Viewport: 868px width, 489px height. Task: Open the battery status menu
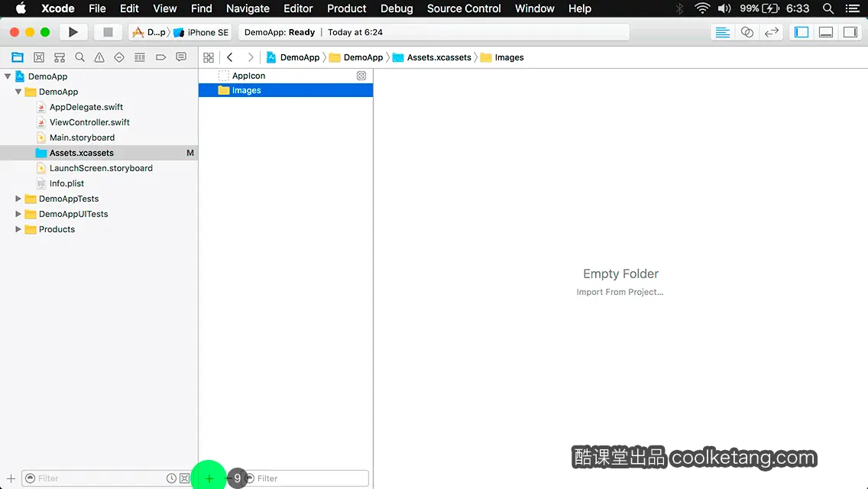point(759,8)
